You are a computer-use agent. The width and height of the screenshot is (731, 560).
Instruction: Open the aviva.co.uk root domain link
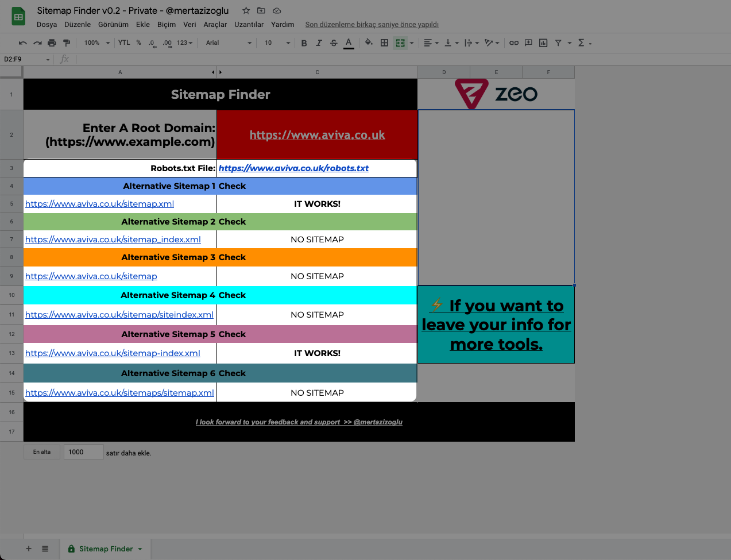pyautogui.click(x=317, y=135)
